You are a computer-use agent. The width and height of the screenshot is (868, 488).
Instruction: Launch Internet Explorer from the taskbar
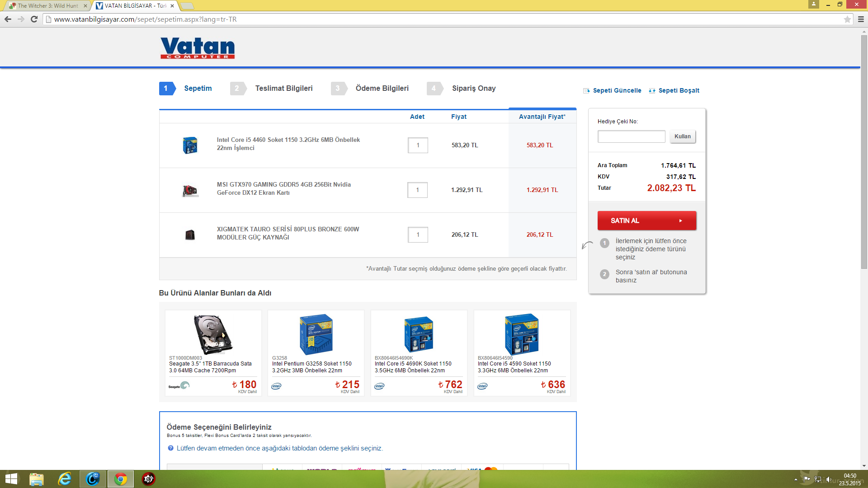point(65,479)
